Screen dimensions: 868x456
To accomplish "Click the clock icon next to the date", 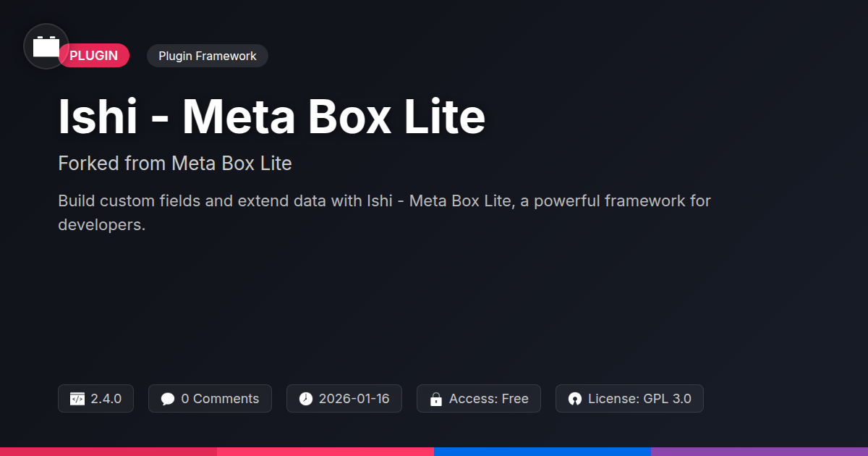I will tap(306, 399).
